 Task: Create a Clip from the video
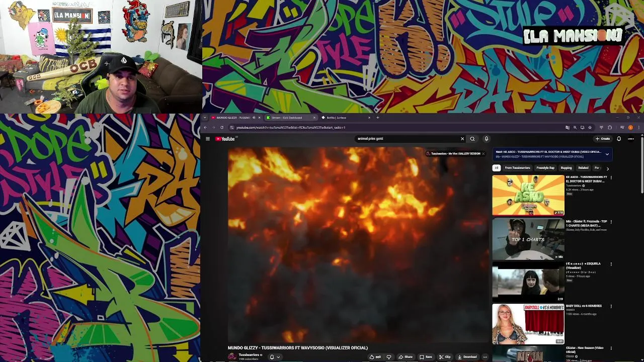[444, 357]
